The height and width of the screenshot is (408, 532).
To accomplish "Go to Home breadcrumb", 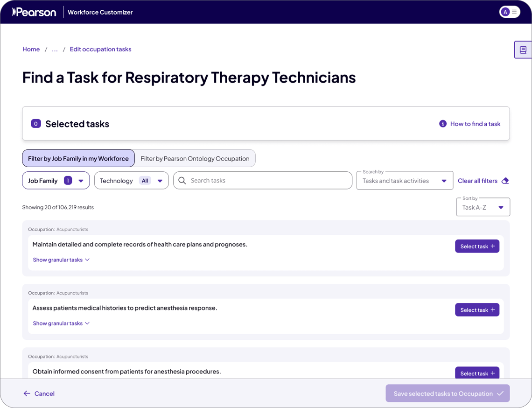I will tap(31, 49).
